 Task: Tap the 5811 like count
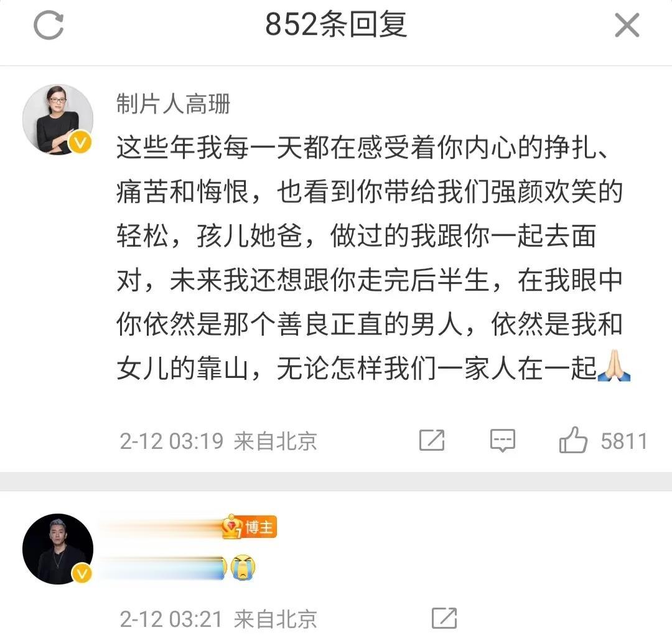[623, 441]
